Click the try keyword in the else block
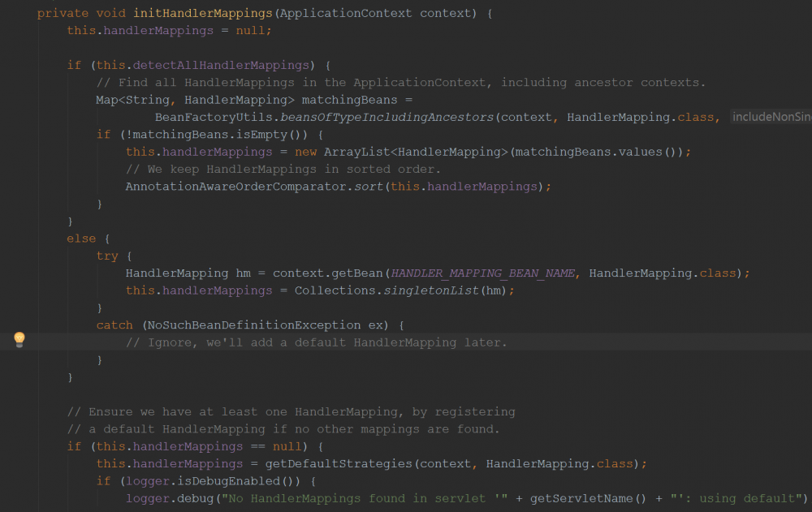 [106, 255]
